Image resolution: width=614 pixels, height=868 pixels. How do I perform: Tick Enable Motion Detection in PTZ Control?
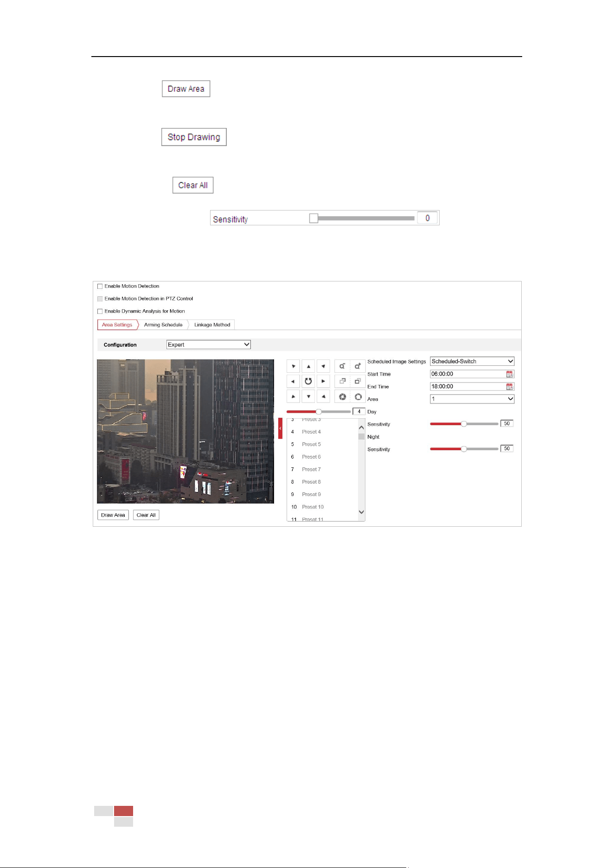tap(100, 299)
